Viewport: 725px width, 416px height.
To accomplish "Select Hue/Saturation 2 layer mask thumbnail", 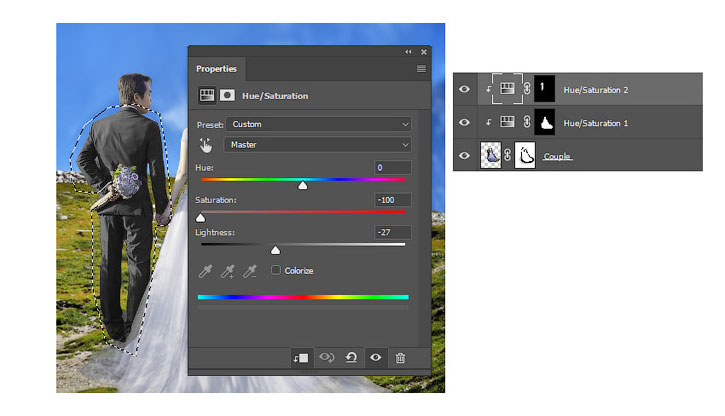I will point(545,88).
